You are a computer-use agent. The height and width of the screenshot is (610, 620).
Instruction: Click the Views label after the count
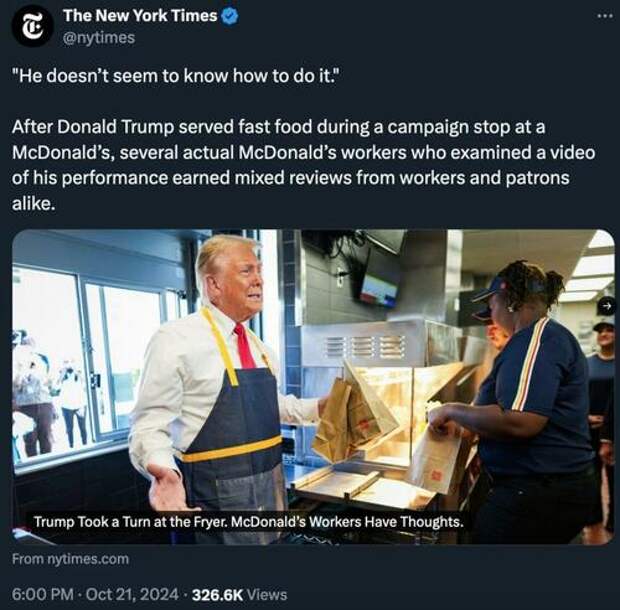coord(267,595)
